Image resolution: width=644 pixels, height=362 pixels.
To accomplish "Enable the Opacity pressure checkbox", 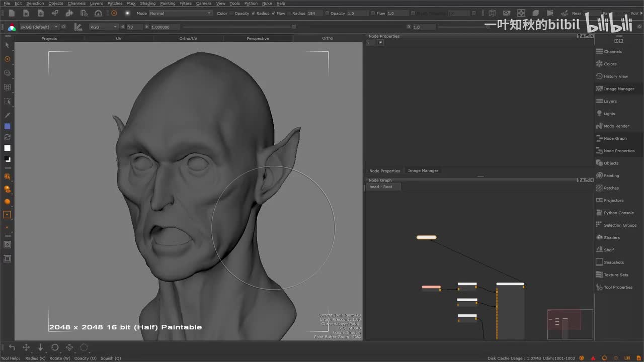I will 231,14.
